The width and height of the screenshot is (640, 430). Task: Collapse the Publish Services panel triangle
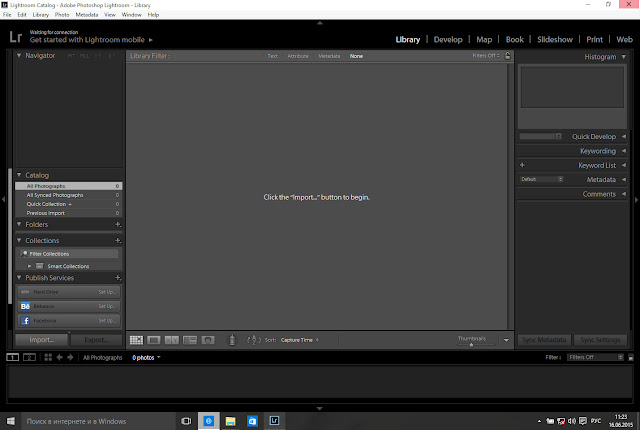point(19,277)
